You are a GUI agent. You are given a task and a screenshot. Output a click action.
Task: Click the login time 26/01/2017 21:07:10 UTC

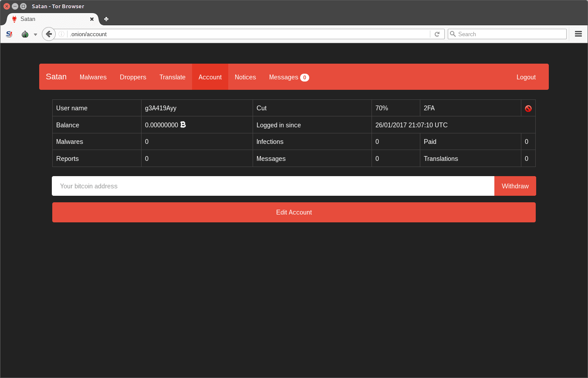(x=412, y=125)
